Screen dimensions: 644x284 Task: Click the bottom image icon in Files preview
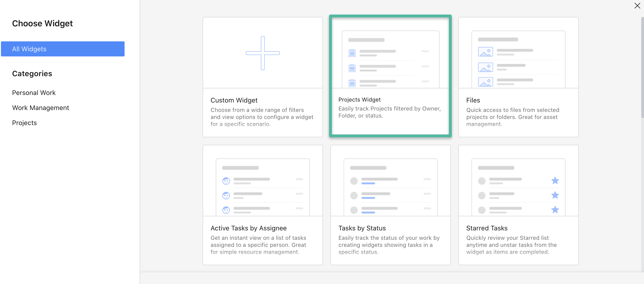coord(485,82)
